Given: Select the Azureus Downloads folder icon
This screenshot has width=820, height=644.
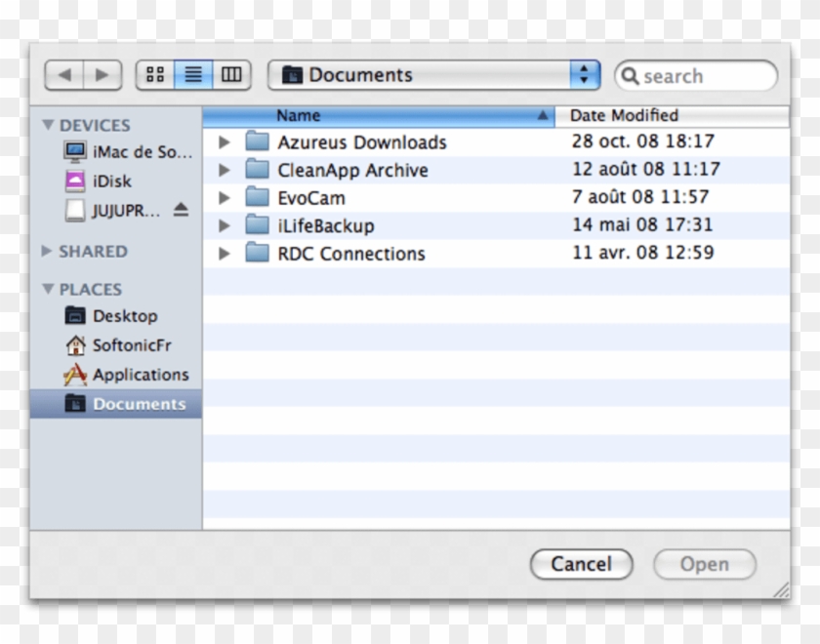Looking at the screenshot, I should [x=258, y=141].
